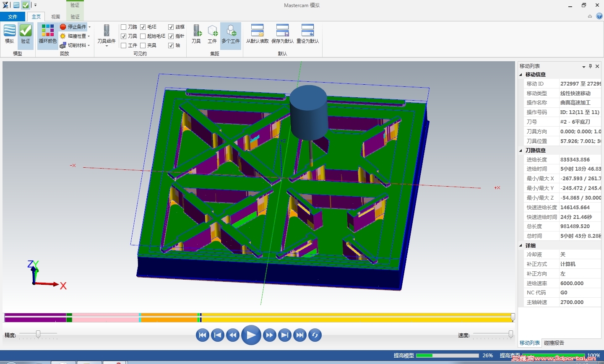This screenshot has width=604, height=364.
Task: Uncheck the 刀具 tool visibility checkbox
Action: click(x=124, y=36)
